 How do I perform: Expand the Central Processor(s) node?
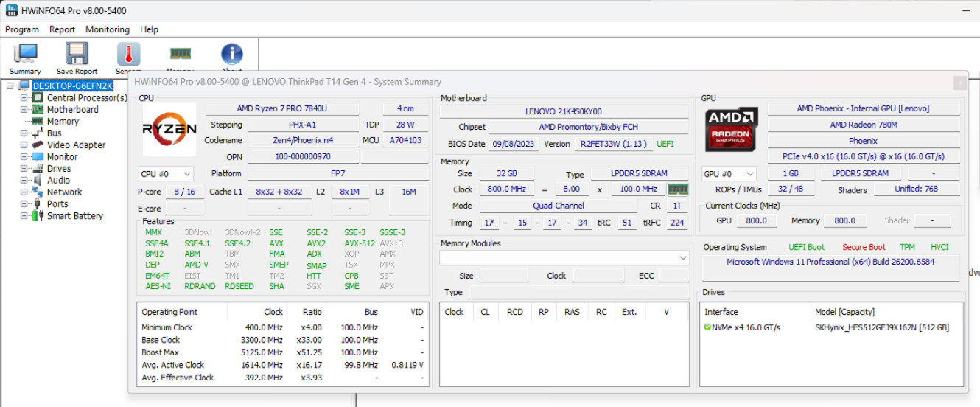[24, 97]
